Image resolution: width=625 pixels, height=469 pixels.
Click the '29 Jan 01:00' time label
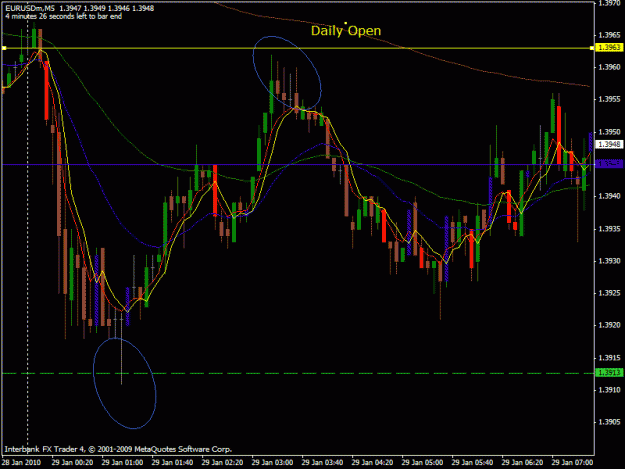pyautogui.click(x=122, y=463)
